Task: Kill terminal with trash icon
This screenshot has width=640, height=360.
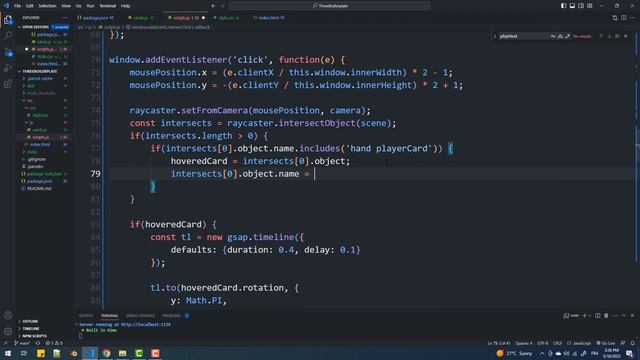Action: point(606,316)
